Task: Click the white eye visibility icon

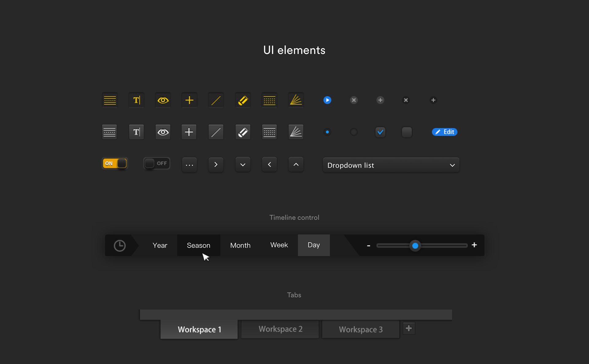Action: 163,132
